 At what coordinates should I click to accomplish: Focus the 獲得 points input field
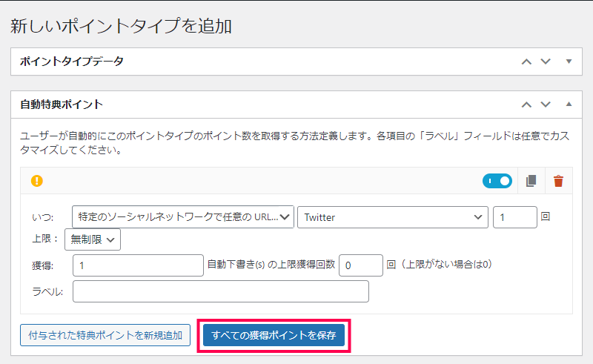click(x=138, y=265)
